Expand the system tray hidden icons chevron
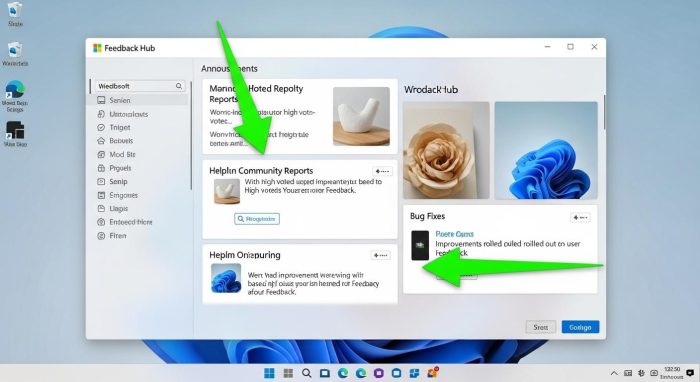 (x=614, y=373)
